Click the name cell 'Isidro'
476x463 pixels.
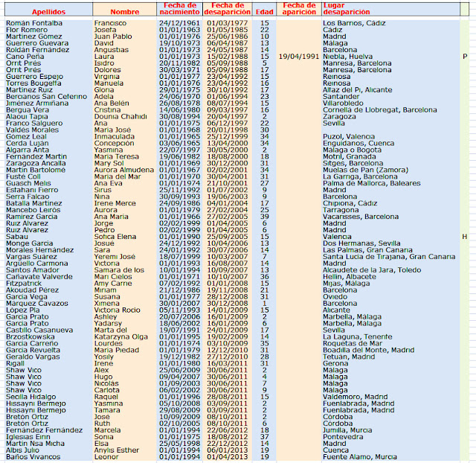pyautogui.click(x=104, y=63)
